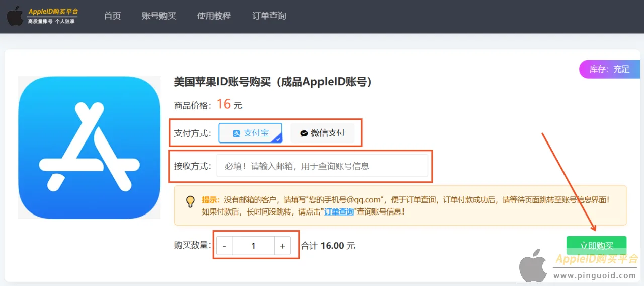Viewport: 644px width, 286px height.
Task: Click the product title 美国苹果ID账号购买
Action: click(x=273, y=82)
